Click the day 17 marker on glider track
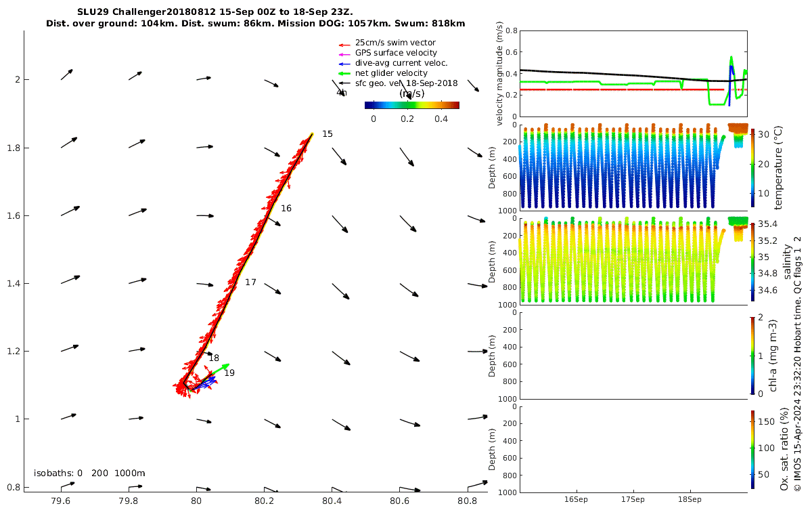Screen dimensions: 812x508 [x=250, y=282]
